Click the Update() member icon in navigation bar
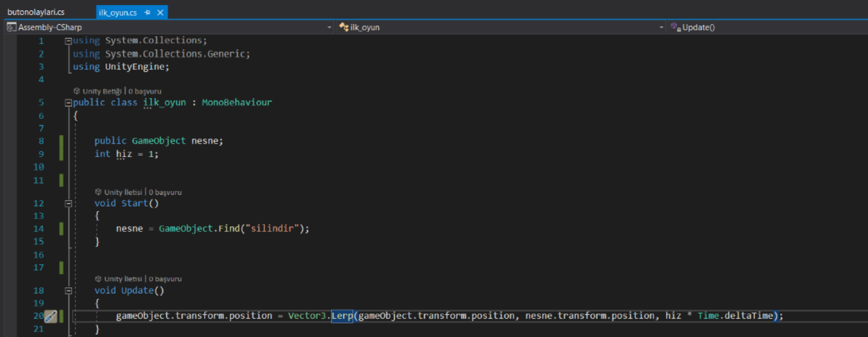 pos(675,27)
